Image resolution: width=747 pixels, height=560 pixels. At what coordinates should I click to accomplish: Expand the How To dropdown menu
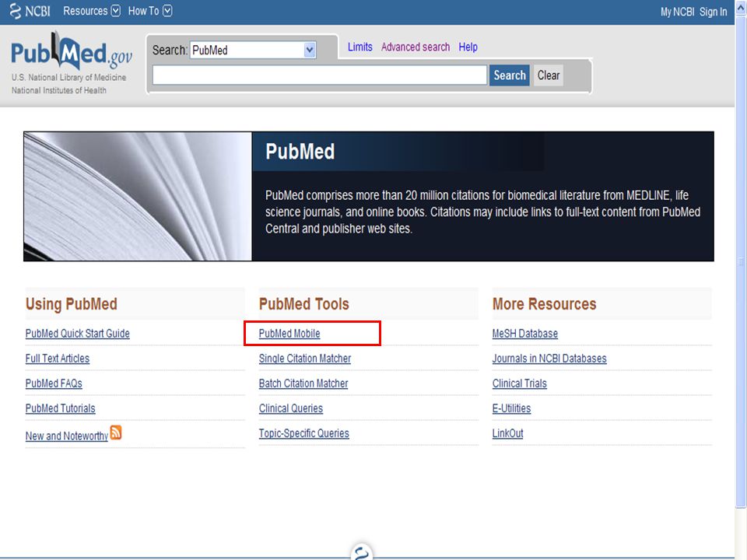(149, 11)
